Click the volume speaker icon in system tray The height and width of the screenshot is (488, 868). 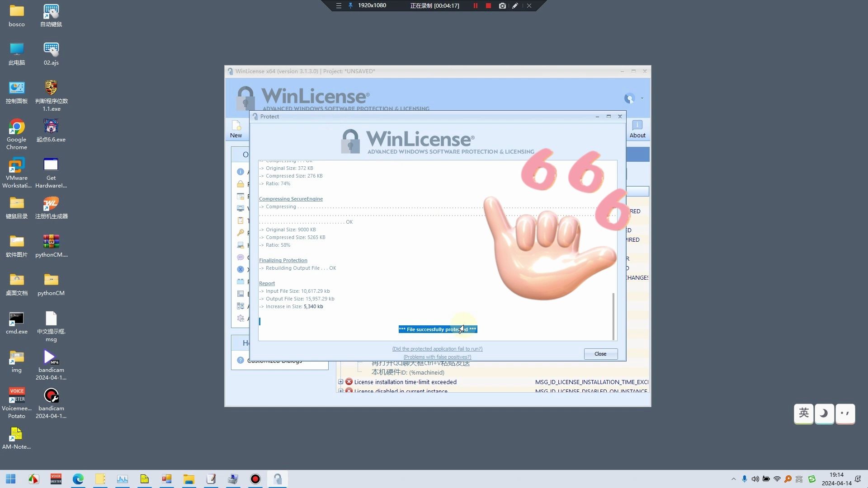pos(755,479)
